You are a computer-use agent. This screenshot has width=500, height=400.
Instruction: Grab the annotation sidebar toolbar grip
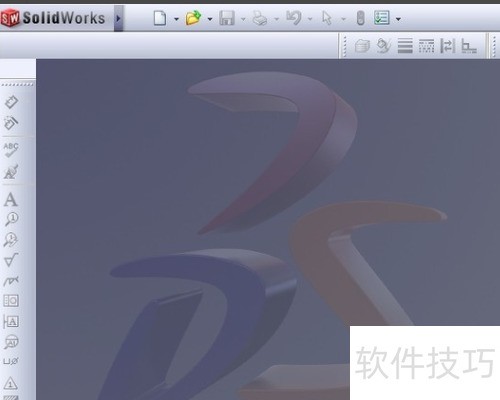click(18, 85)
